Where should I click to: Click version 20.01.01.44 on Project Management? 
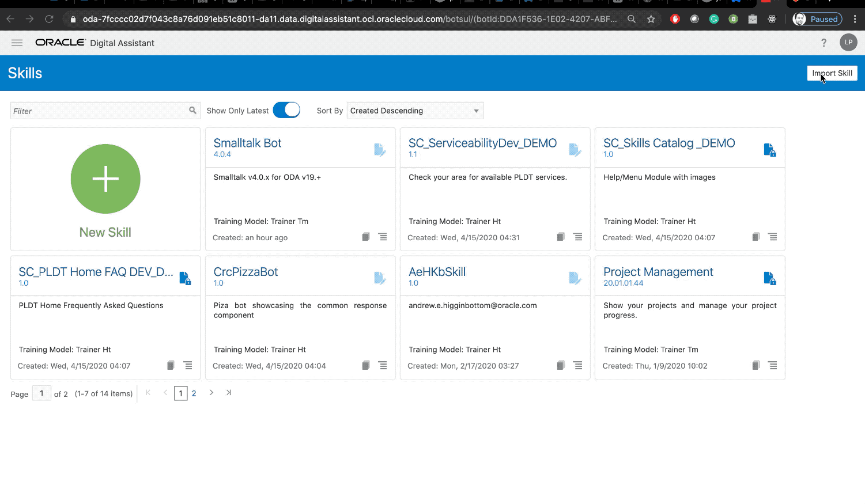623,283
